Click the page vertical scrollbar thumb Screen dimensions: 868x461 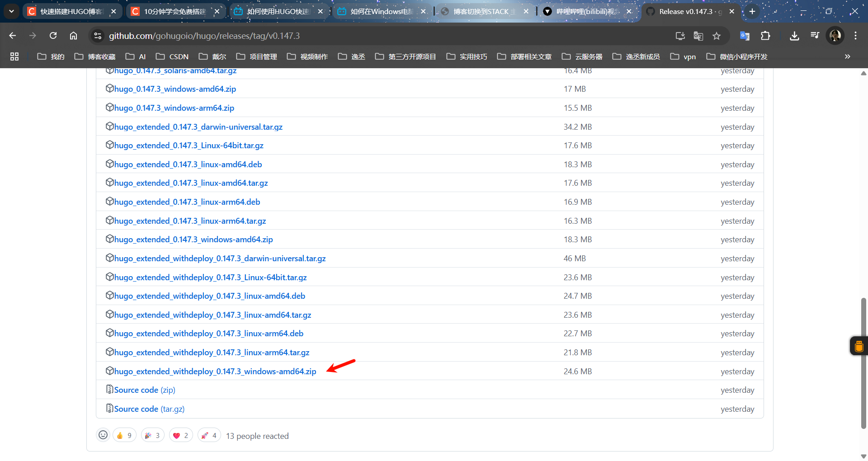pyautogui.click(x=863, y=363)
